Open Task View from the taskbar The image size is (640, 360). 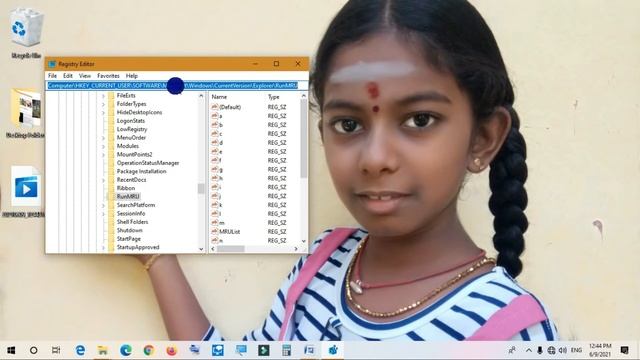click(56, 350)
